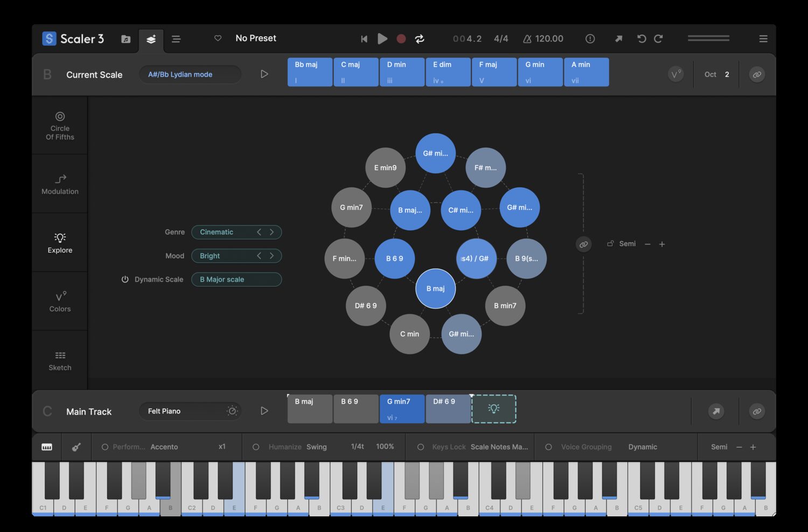Select the Modulation panel
The image size is (808, 532).
[x=59, y=184]
